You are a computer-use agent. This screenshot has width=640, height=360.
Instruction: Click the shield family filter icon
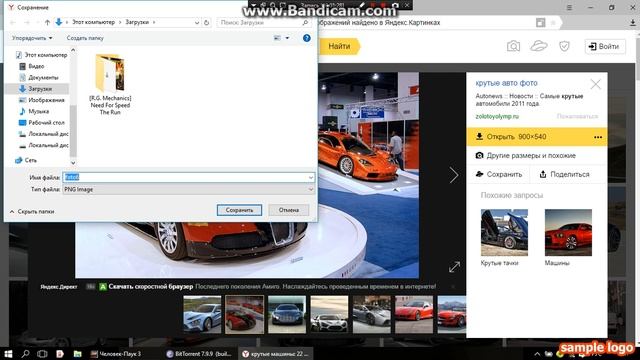pyautogui.click(x=564, y=46)
